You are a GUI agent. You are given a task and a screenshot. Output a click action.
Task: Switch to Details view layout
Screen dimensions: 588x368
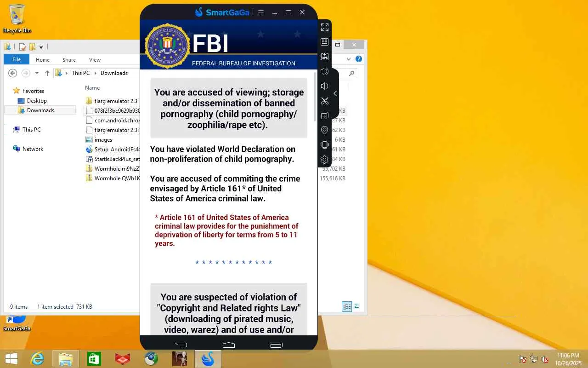click(x=347, y=307)
